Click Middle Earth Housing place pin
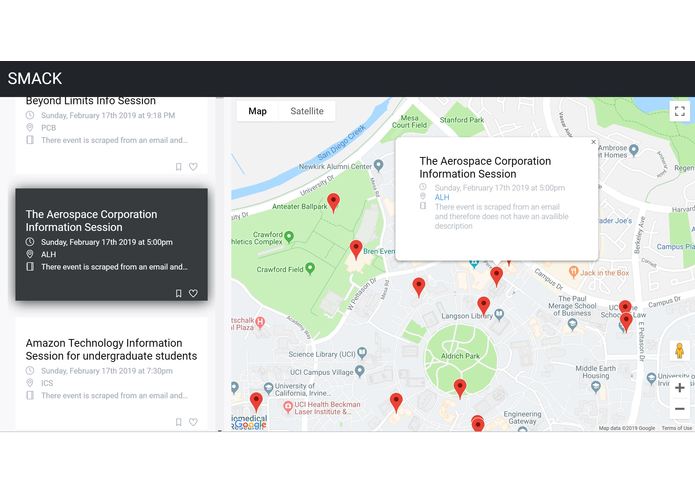The height and width of the screenshot is (494, 695). [596, 387]
